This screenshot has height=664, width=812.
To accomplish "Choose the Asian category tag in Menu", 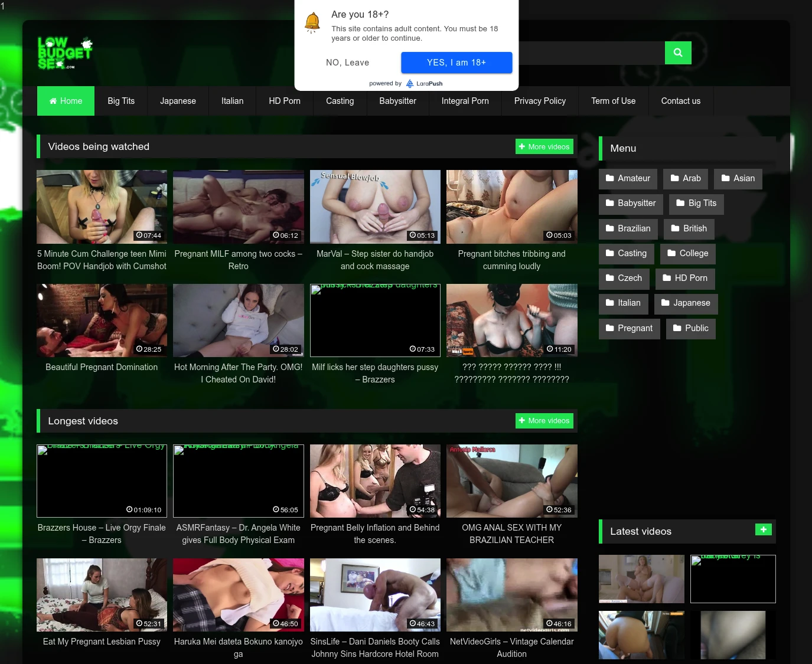I will click(738, 178).
